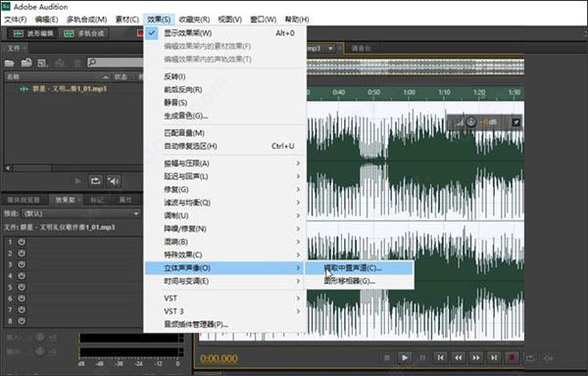Click the left scroll arrow in Files panel
Image resolution: width=588 pixels, height=376 pixels.
8,168
